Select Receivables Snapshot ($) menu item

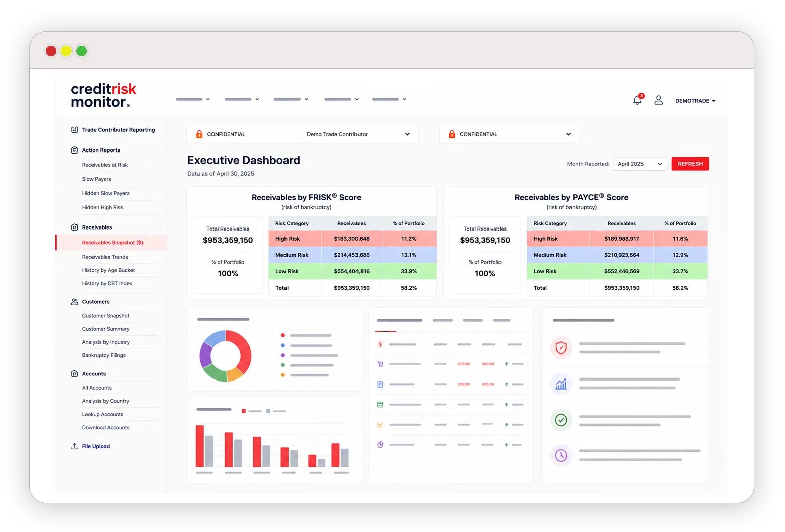pyautogui.click(x=111, y=242)
